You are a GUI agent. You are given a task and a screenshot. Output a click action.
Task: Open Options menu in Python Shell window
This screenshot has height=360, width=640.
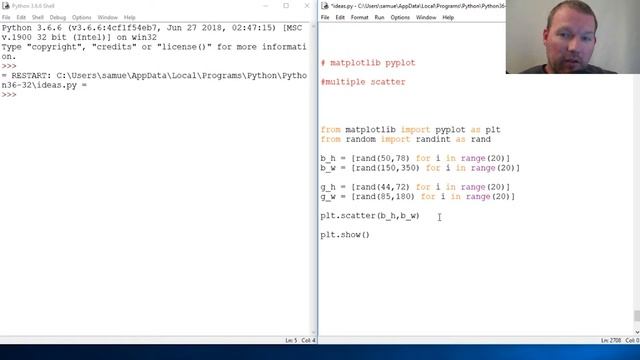coord(82,18)
